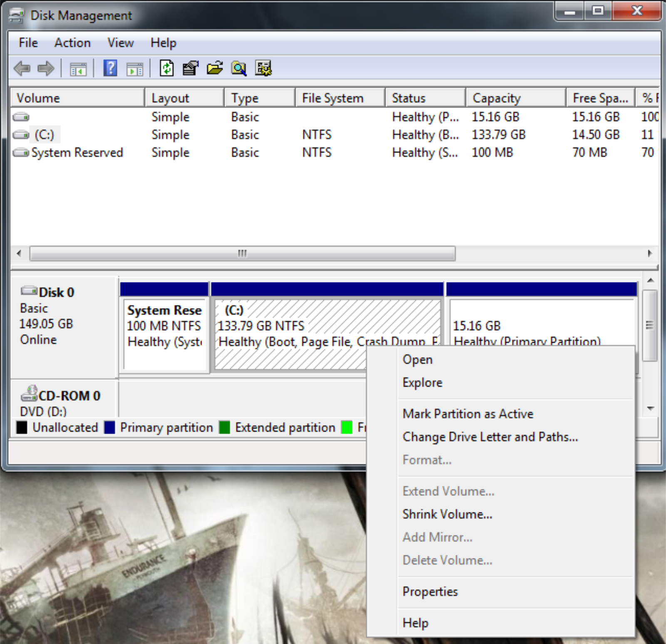The width and height of the screenshot is (666, 644).
Task: Click Mark Partition as Active
Action: click(467, 414)
